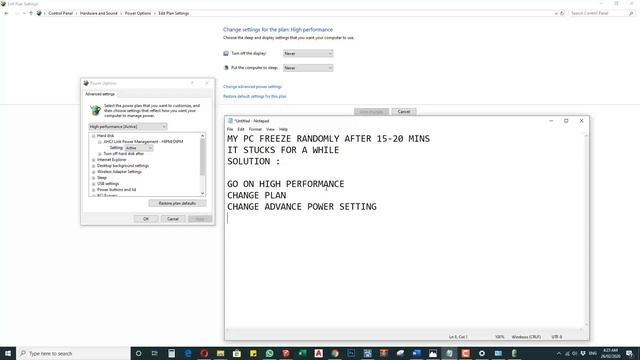The height and width of the screenshot is (360, 640).
Task: Open the Put the computer to sleep dropdown
Action: click(x=308, y=68)
